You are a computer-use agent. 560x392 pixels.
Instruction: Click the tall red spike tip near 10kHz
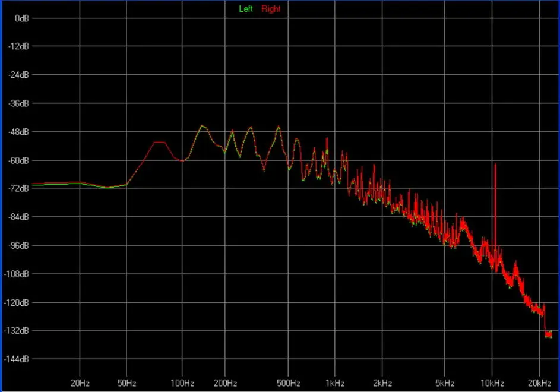[x=495, y=165]
